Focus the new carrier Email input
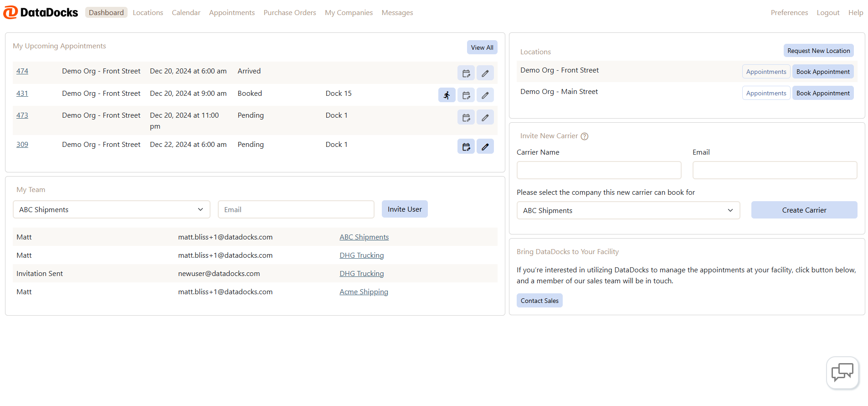 pyautogui.click(x=775, y=170)
